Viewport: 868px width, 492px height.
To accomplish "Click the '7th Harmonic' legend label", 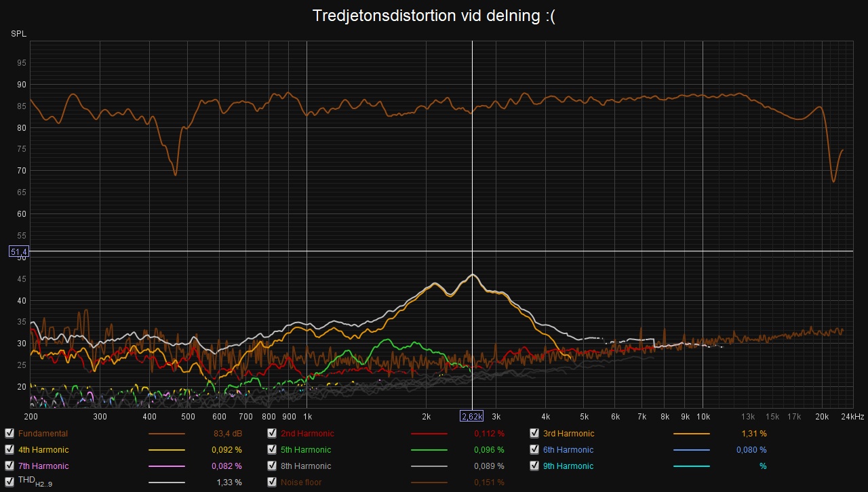I will [43, 466].
